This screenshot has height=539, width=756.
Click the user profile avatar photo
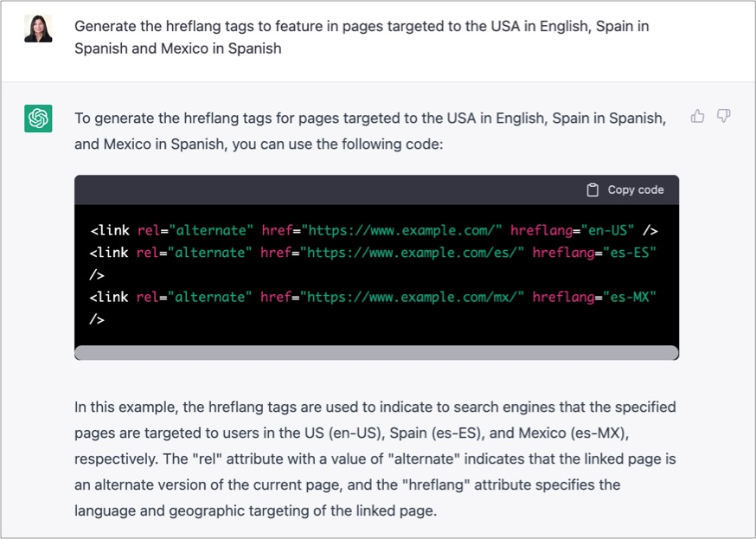click(38, 29)
